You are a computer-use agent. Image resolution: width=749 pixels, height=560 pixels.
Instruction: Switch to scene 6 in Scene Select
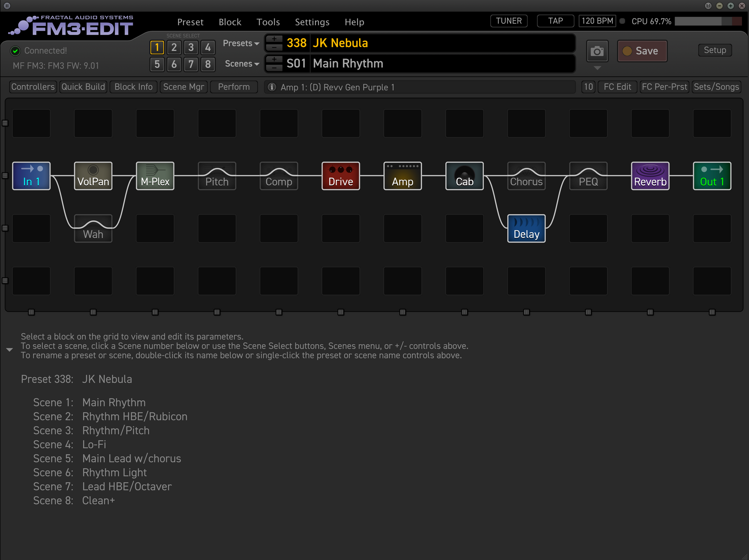point(174,64)
